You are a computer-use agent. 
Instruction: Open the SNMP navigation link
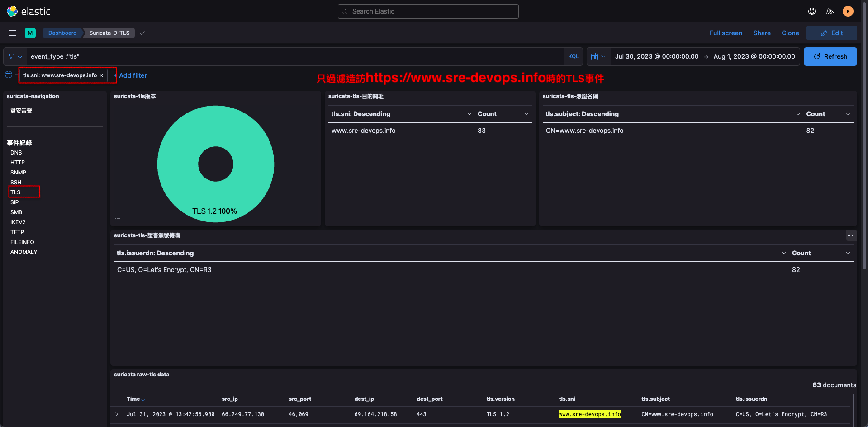pos(18,173)
